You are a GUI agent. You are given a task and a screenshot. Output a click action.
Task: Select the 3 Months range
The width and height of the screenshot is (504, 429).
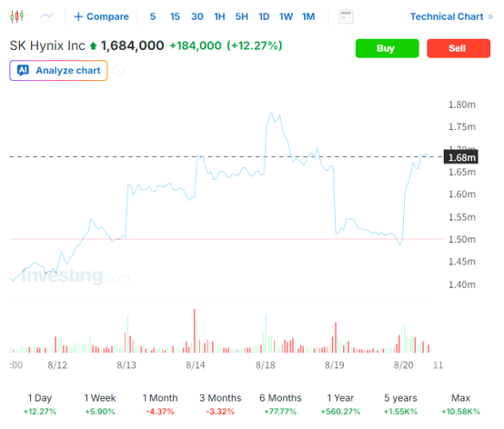click(220, 404)
